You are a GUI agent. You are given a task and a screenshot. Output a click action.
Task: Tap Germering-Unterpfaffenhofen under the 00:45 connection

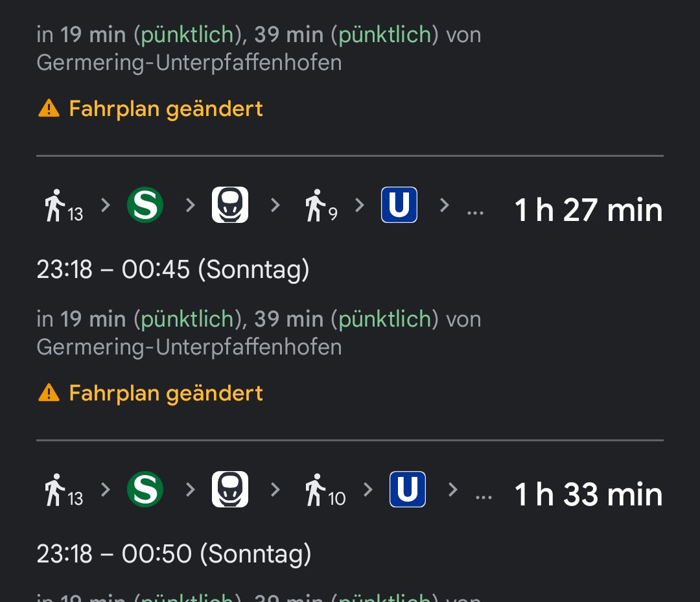(x=189, y=347)
